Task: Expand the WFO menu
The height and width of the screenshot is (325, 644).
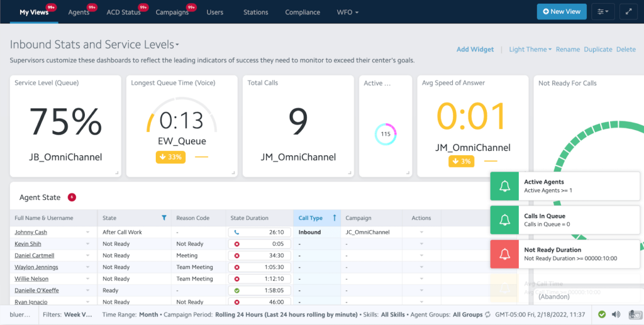Action: [x=347, y=13]
